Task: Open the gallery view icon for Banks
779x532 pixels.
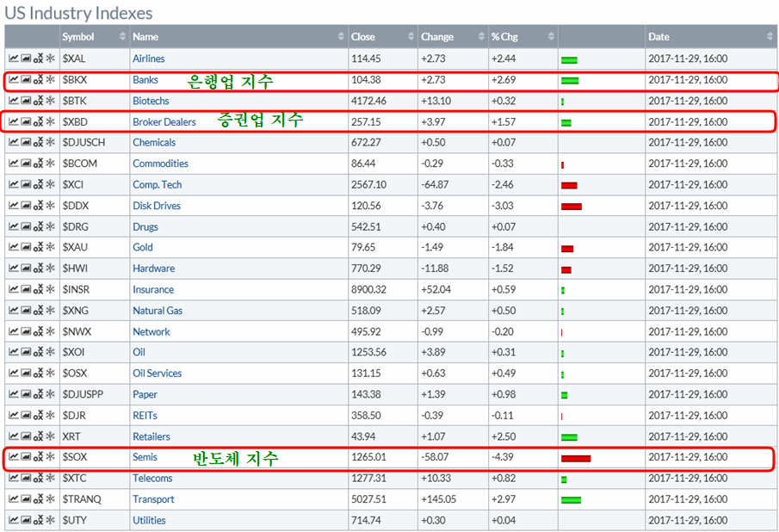Action: tap(26, 80)
